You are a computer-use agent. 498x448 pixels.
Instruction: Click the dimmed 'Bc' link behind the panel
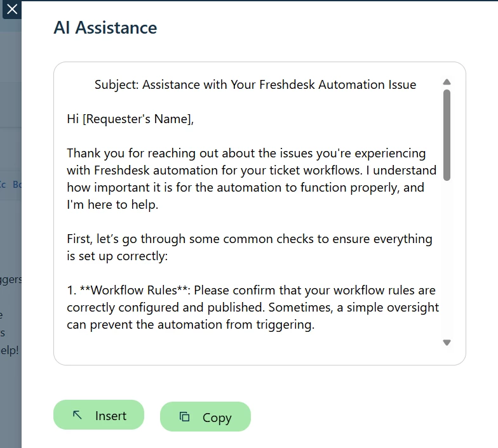pyautogui.click(x=17, y=184)
